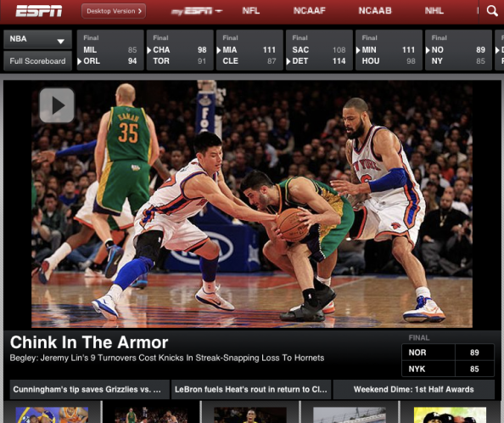Open the NHL section
This screenshot has height=423, width=504.
[434, 11]
